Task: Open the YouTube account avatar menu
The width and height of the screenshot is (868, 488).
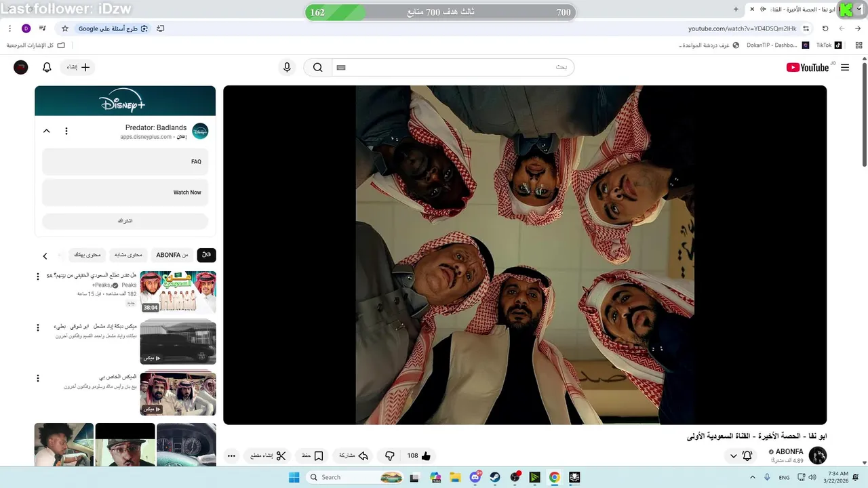Action: (x=21, y=67)
